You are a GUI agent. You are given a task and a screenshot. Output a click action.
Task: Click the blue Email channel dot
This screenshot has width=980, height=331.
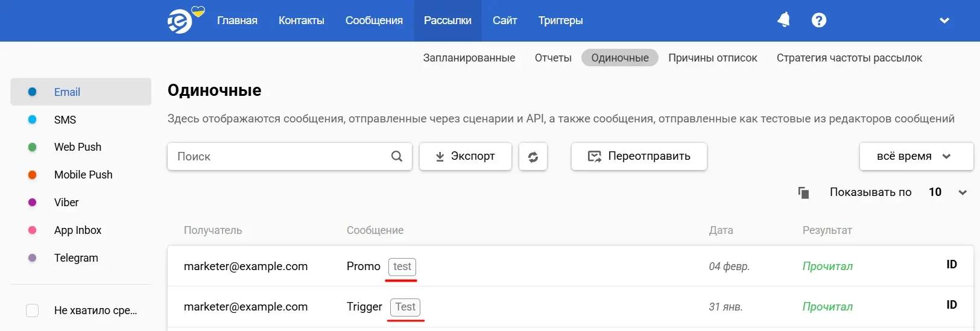(x=33, y=92)
